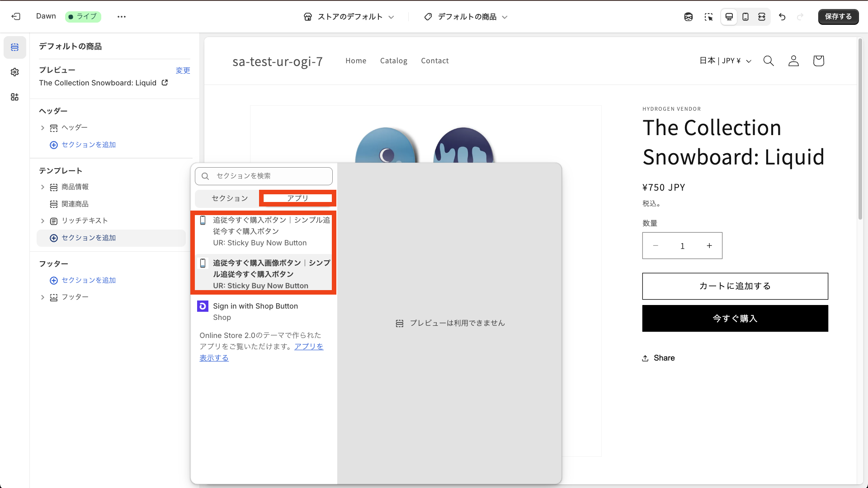The image size is (868, 488).
Task: Open the 日本 | JPY language selector
Action: (725, 61)
